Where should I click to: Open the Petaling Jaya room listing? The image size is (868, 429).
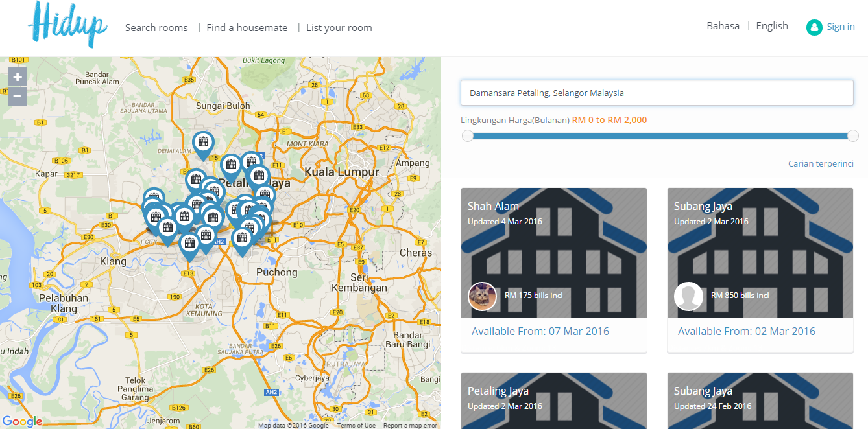(x=554, y=400)
